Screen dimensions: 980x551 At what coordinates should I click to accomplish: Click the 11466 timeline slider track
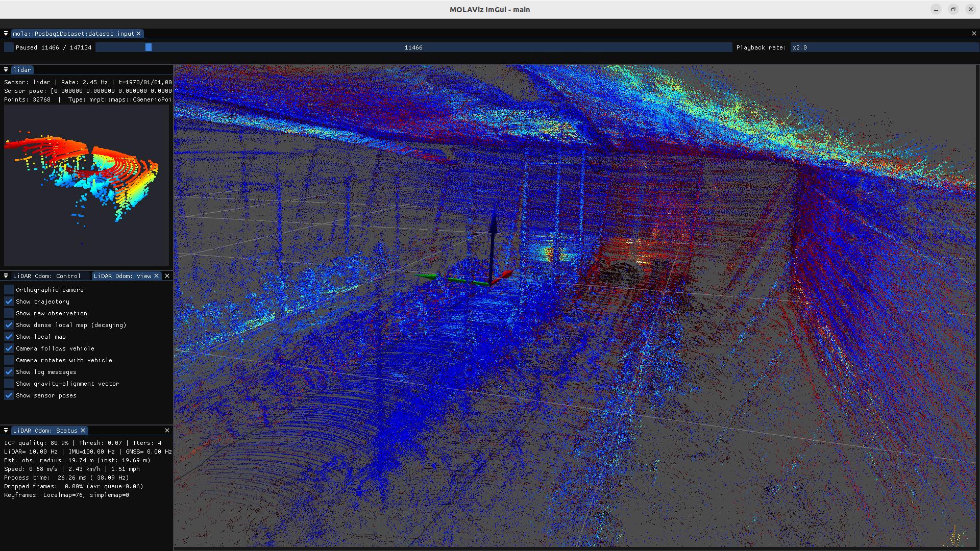(413, 47)
